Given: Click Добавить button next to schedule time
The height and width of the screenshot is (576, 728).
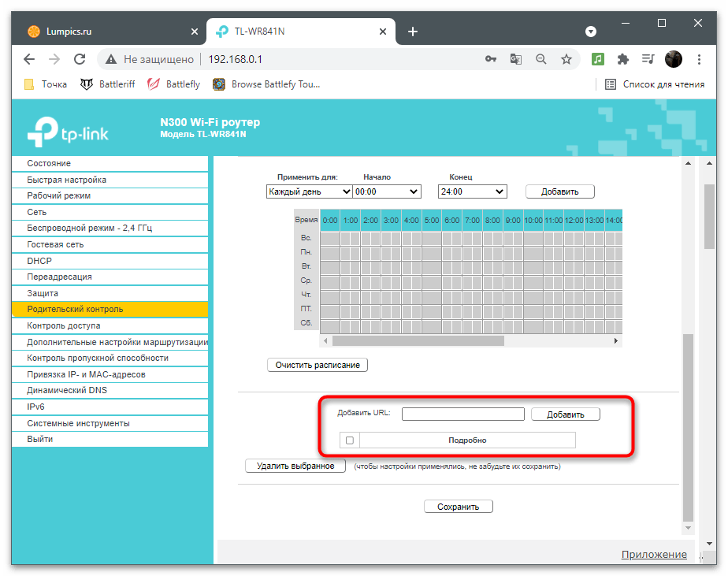Looking at the screenshot, I should (x=560, y=191).
